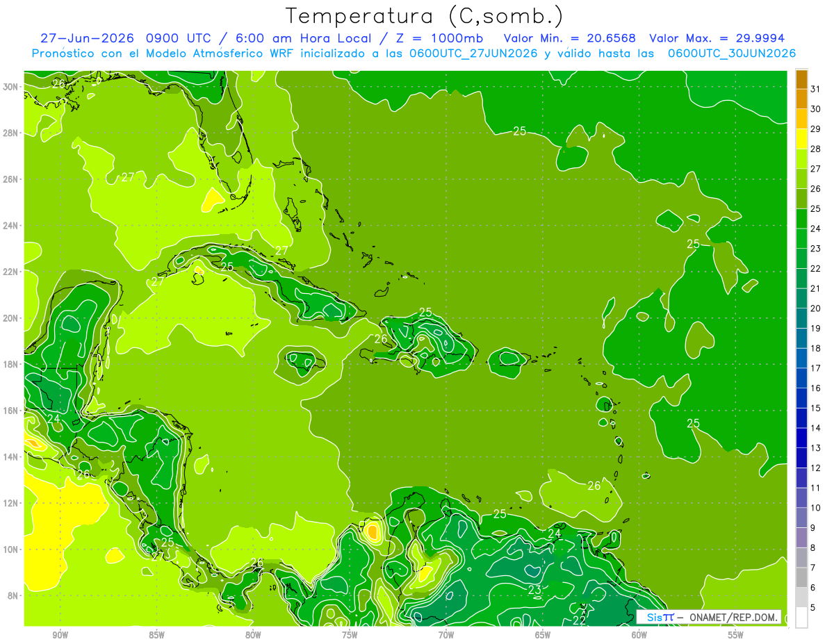Click the "12N" latitude axis label

point(11,503)
